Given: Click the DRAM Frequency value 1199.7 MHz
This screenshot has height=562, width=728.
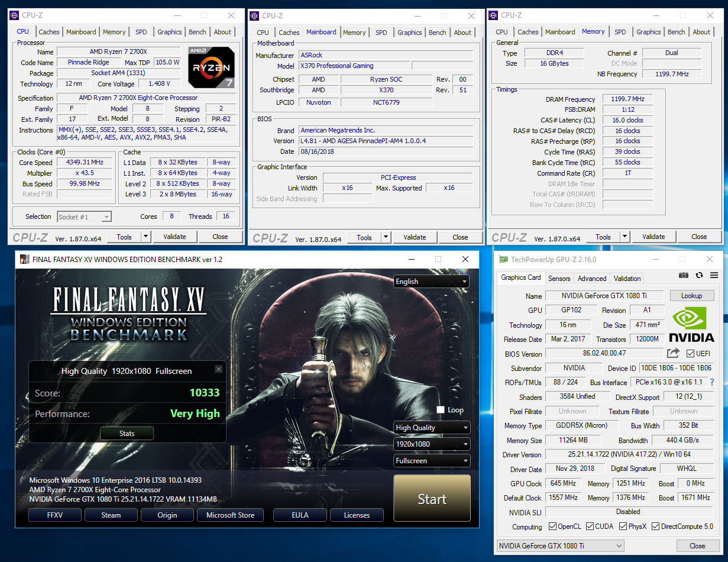Looking at the screenshot, I should click(627, 99).
